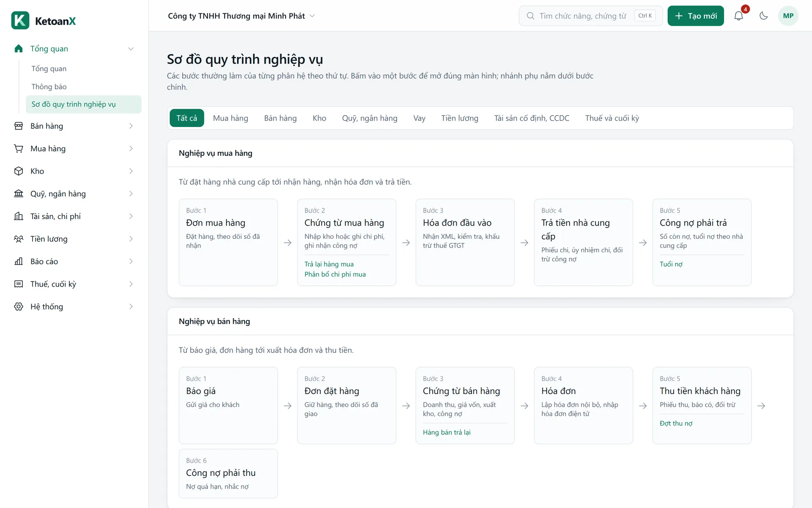Open the company selector dropdown
The width and height of the screenshot is (812, 508).
point(241,16)
